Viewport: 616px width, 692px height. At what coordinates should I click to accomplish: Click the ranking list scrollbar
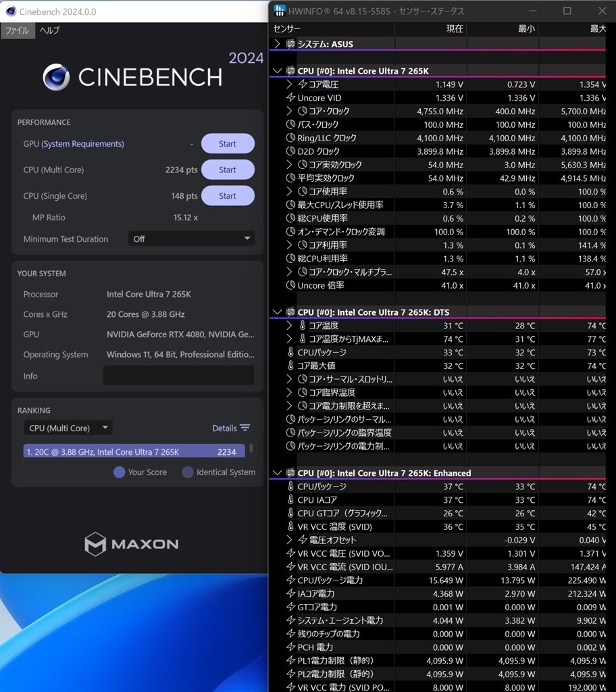point(252,449)
